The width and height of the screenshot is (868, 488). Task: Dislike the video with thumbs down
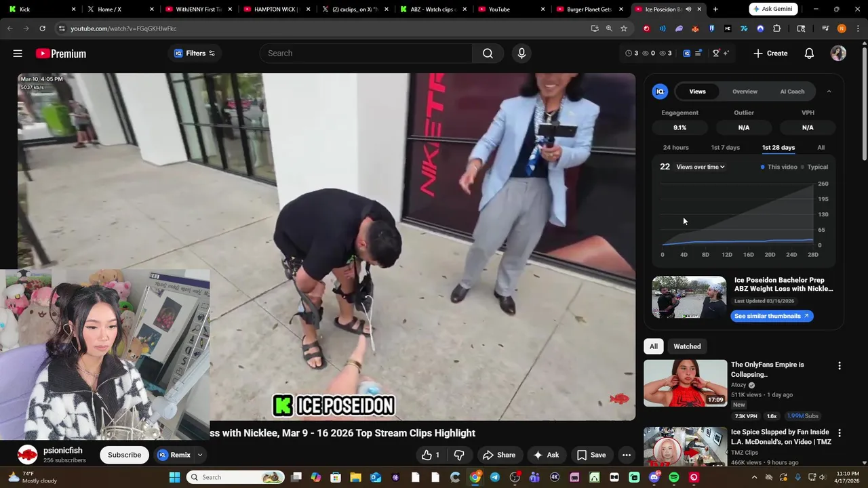(x=459, y=455)
